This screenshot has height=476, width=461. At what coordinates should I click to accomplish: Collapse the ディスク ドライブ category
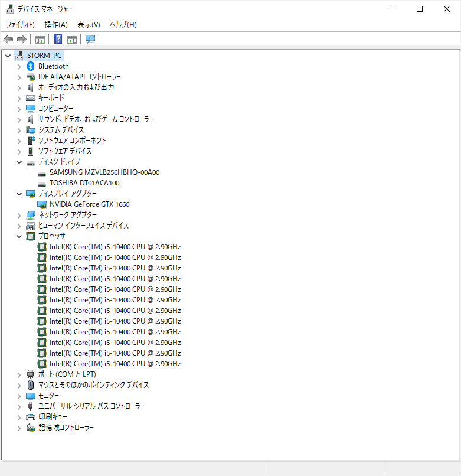coord(19,162)
